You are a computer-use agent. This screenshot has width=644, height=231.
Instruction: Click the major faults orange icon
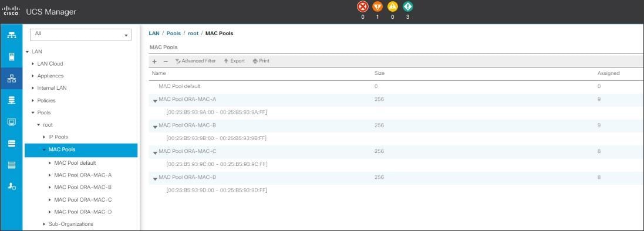click(x=377, y=6)
